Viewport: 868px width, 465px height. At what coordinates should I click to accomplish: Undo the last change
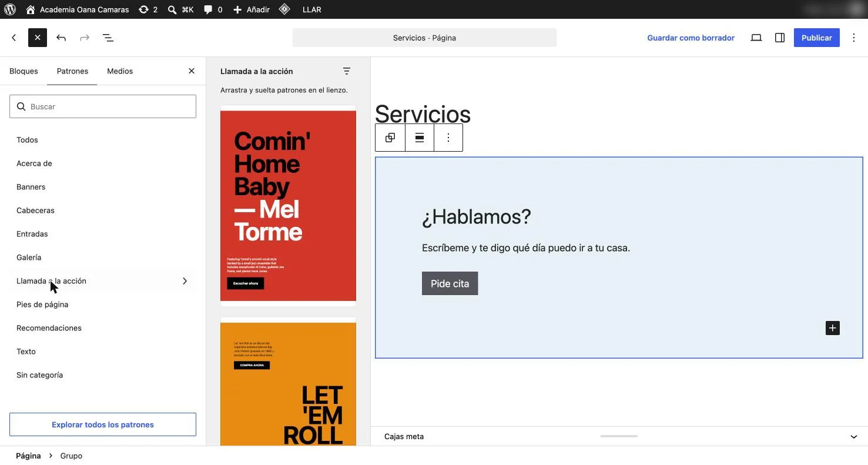(x=61, y=38)
